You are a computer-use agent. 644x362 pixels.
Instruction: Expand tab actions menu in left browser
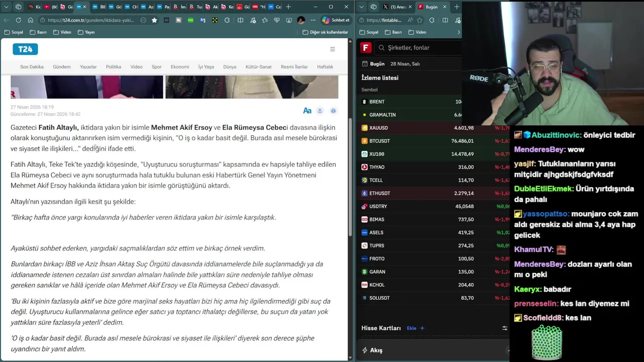coord(6,7)
